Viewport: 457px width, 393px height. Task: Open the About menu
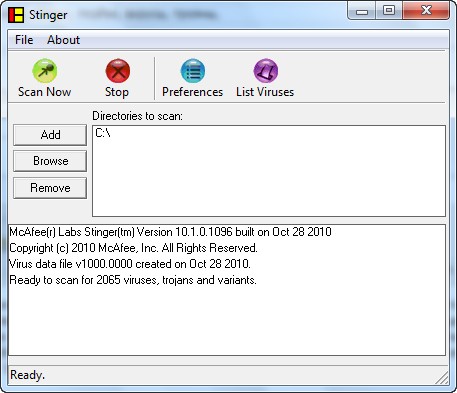click(x=63, y=40)
